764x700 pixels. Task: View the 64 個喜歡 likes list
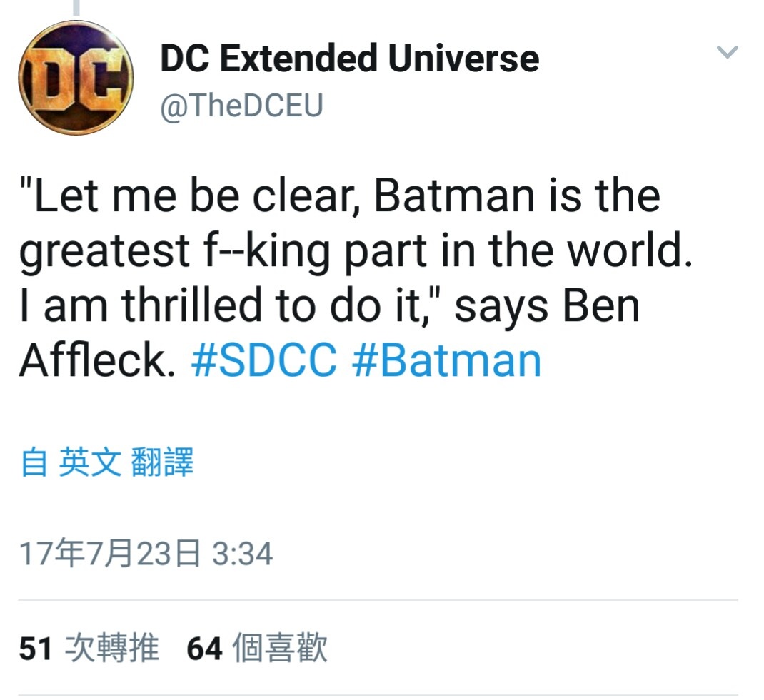click(257, 648)
